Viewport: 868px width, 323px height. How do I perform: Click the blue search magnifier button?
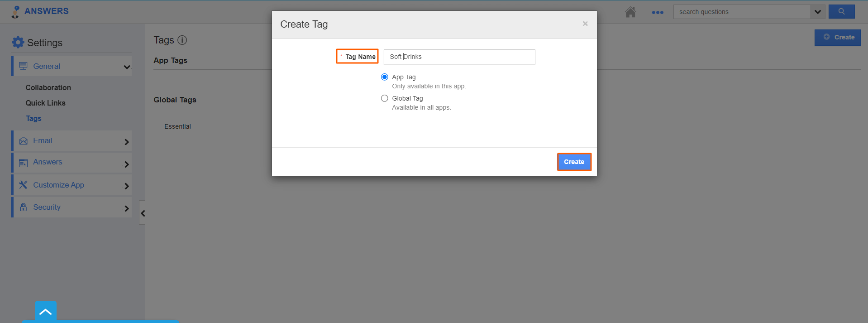[841, 12]
